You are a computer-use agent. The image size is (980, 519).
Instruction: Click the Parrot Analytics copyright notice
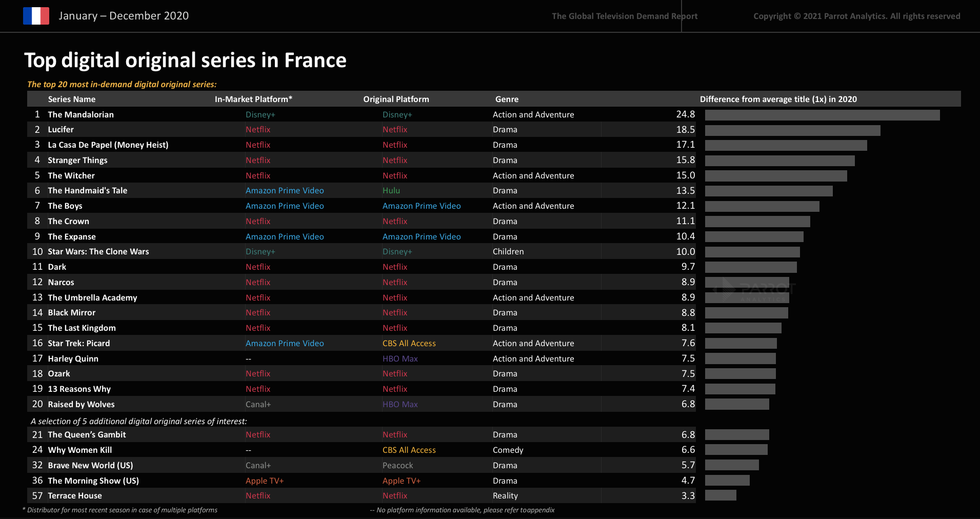pos(856,16)
